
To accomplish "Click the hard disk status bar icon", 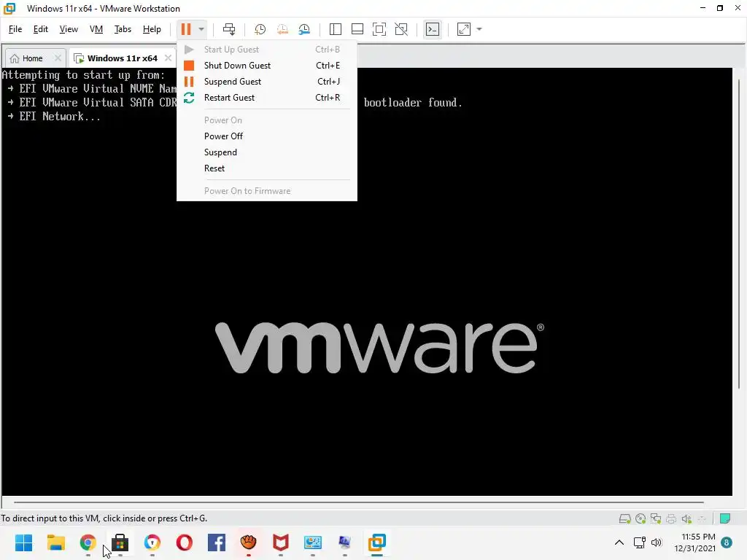I will point(624,518).
